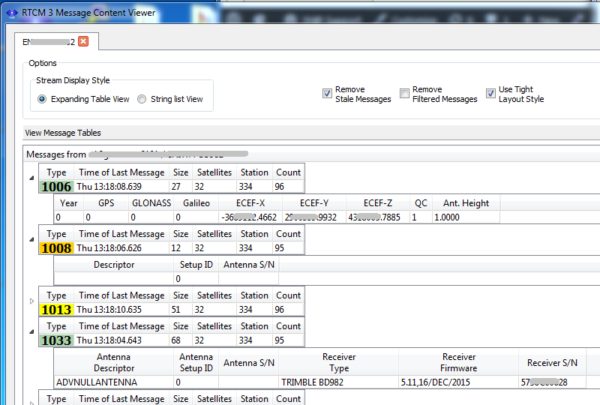This screenshot has height=405, width=600.
Task: Select Expanding Table View radio button
Action: pos(43,99)
